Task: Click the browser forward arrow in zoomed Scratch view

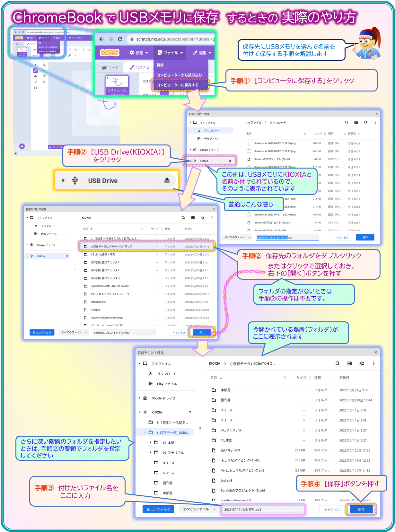Action: (111, 39)
